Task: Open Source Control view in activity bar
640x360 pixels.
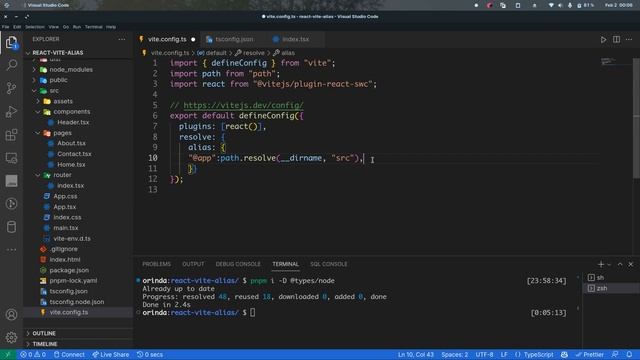Action: coord(11,88)
